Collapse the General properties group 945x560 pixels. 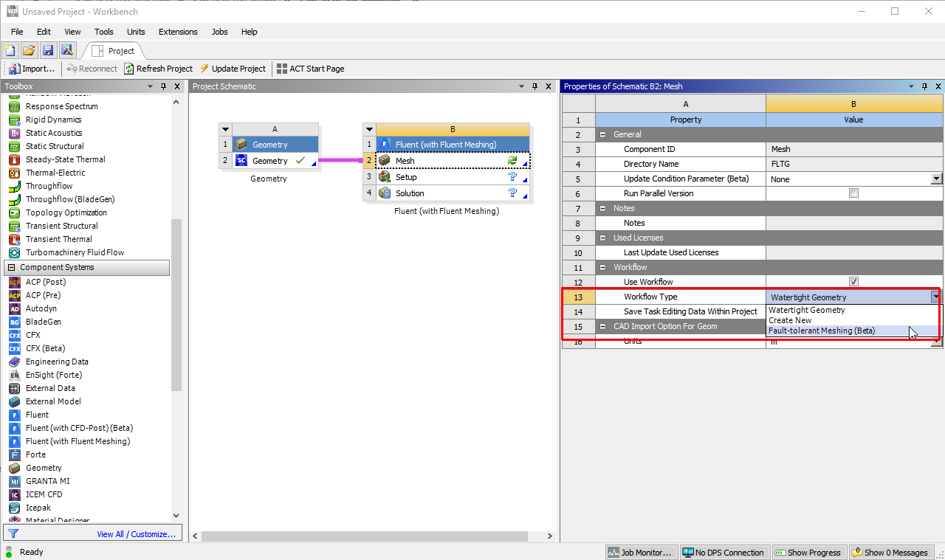pyautogui.click(x=603, y=134)
